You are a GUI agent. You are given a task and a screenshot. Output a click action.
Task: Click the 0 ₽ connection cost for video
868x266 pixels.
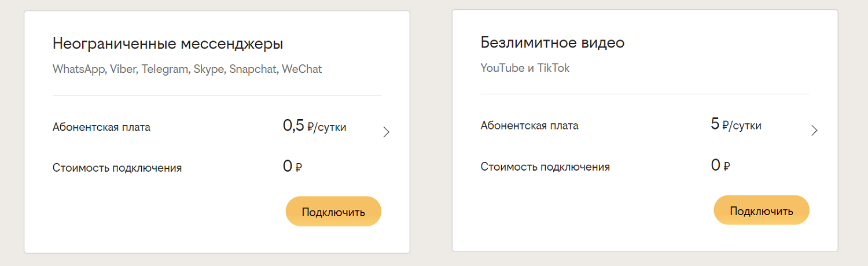click(720, 166)
